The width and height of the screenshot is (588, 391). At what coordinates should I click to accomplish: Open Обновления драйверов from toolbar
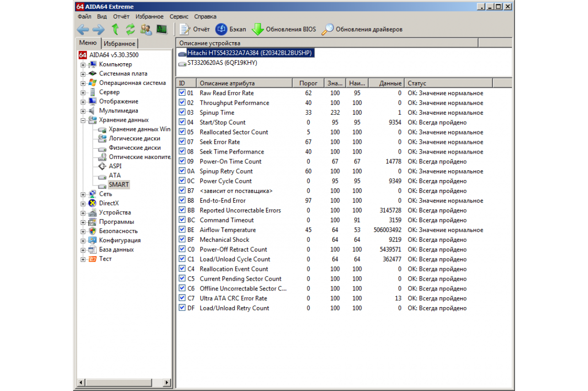pyautogui.click(x=362, y=29)
